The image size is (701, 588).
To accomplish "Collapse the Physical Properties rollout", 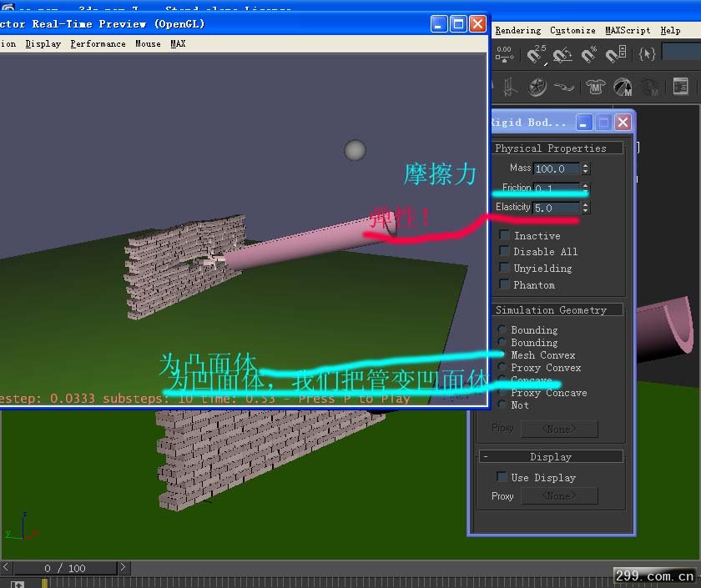I will click(557, 148).
